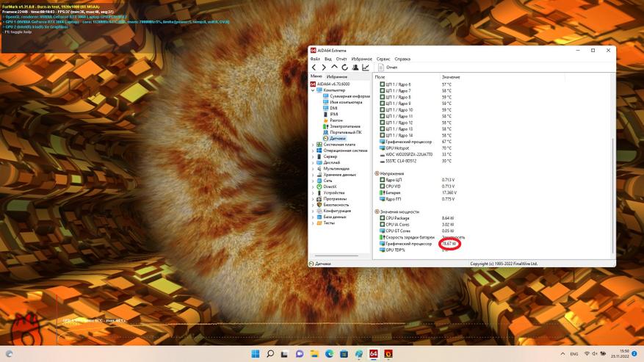The image size is (644, 362).
Task: Open the Файл menu
Action: (315, 59)
